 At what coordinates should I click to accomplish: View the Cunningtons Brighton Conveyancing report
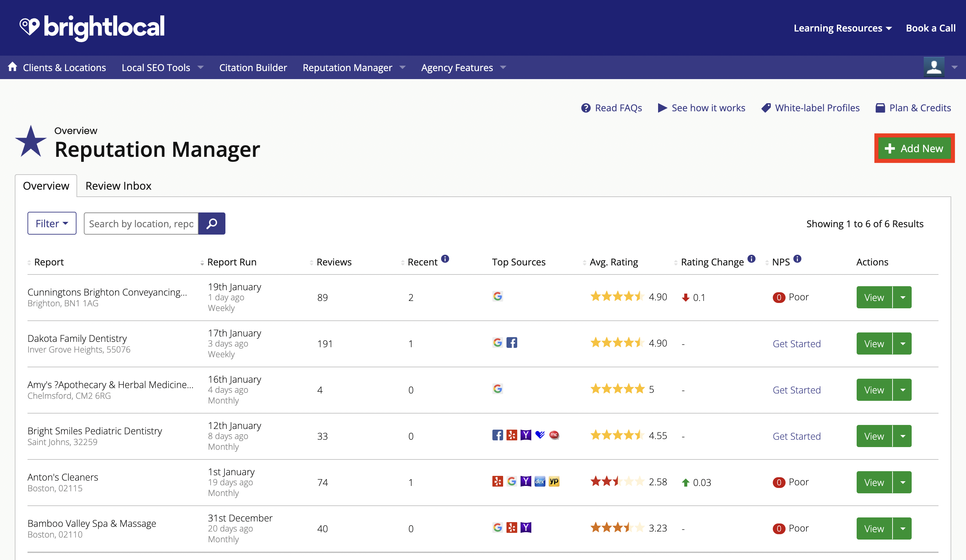[x=874, y=297]
